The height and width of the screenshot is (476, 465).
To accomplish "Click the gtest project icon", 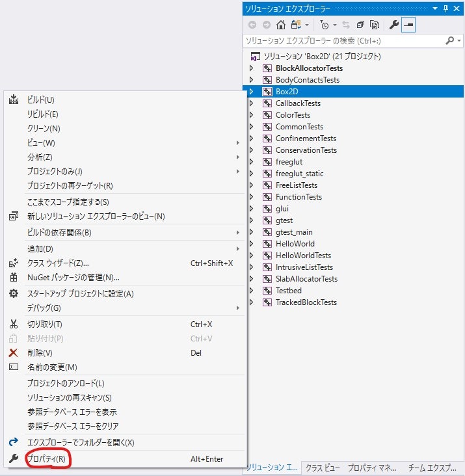I will pyautogui.click(x=267, y=220).
